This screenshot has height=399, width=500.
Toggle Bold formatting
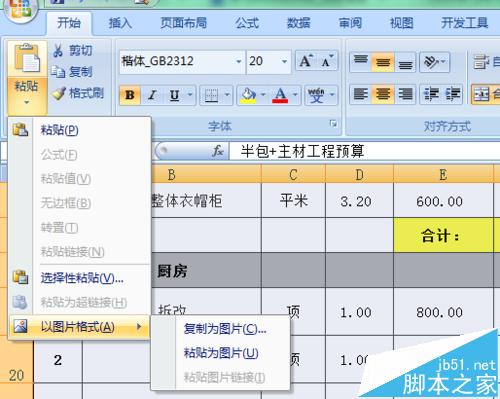[130, 95]
